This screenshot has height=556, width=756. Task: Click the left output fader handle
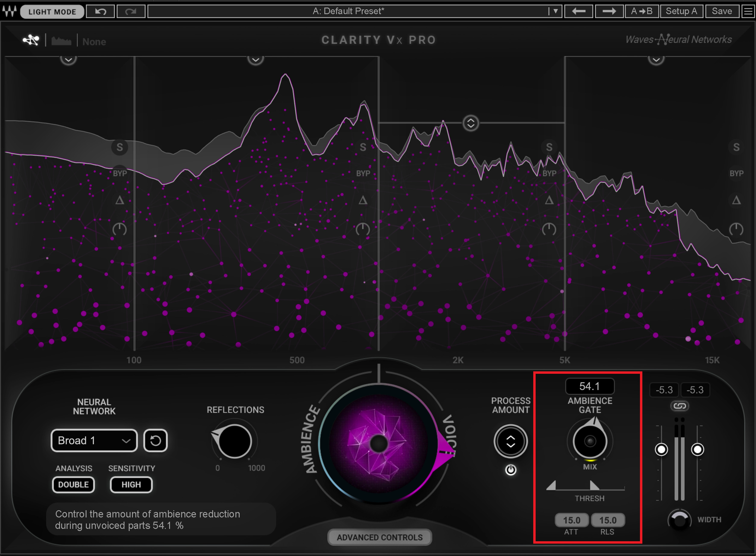661,450
